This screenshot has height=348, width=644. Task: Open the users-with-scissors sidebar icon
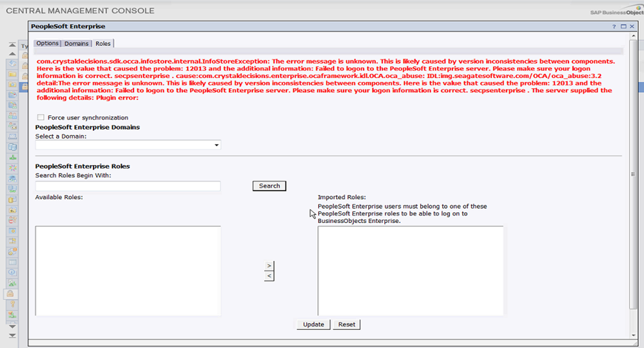pyautogui.click(x=12, y=220)
